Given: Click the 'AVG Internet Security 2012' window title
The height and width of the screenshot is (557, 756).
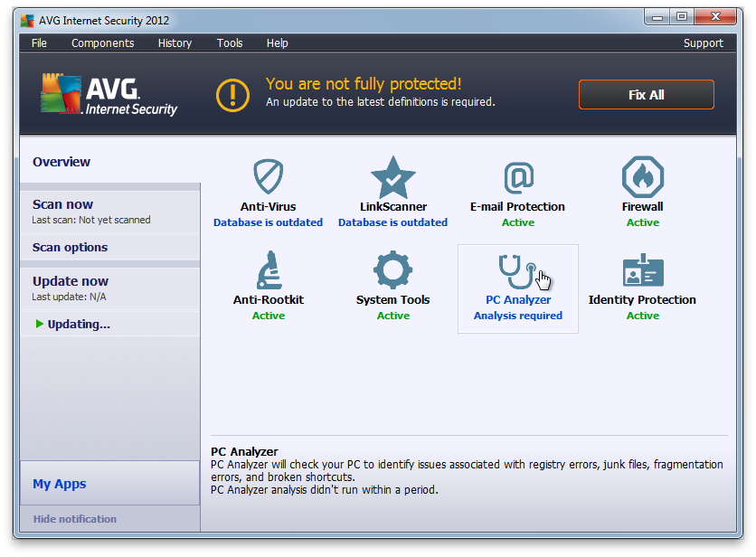Looking at the screenshot, I should click(x=104, y=21).
